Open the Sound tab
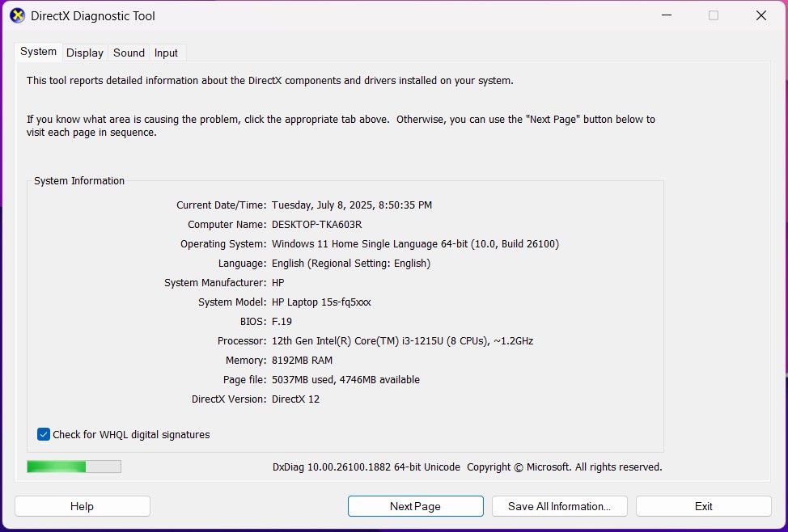This screenshot has width=788, height=532. pos(128,53)
